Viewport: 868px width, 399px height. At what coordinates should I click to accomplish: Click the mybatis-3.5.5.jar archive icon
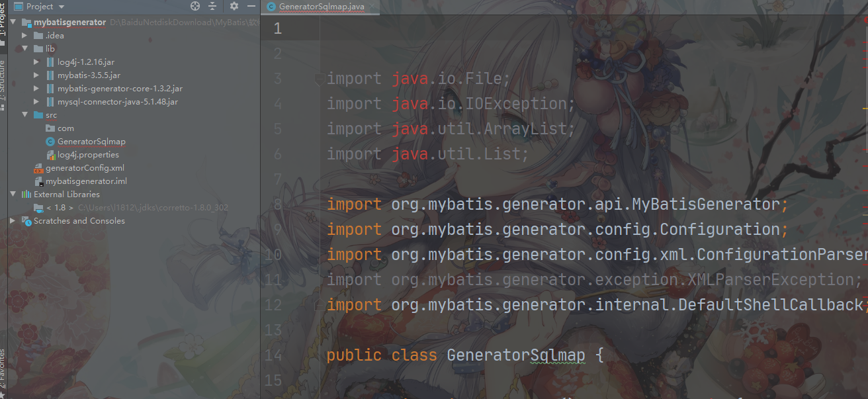pos(50,75)
